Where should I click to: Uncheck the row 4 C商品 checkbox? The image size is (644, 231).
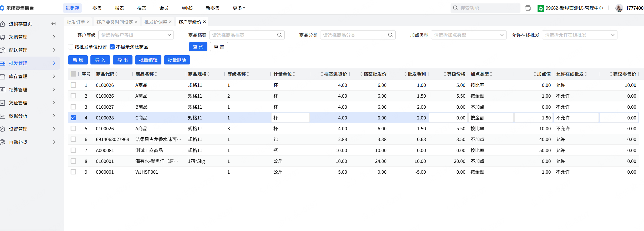click(73, 118)
